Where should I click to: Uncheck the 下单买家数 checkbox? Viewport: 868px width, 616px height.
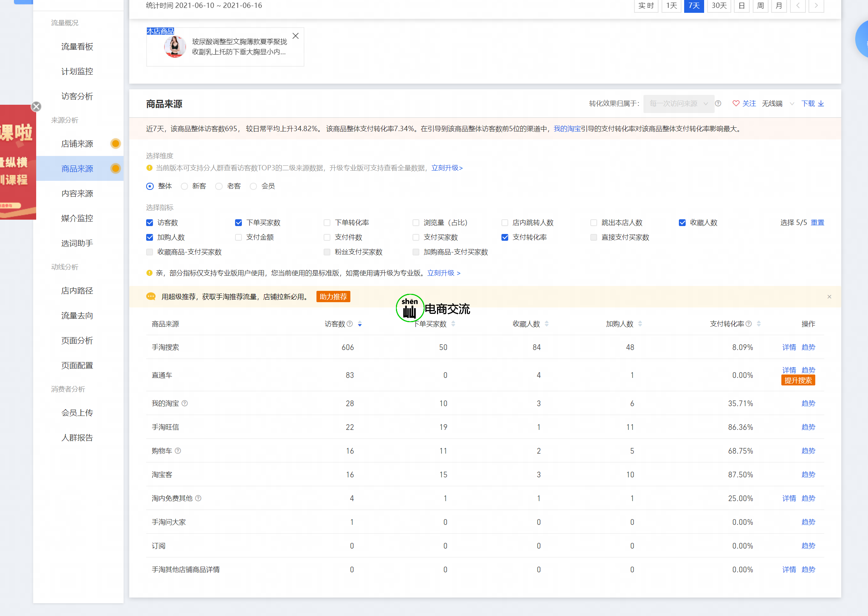tap(238, 223)
